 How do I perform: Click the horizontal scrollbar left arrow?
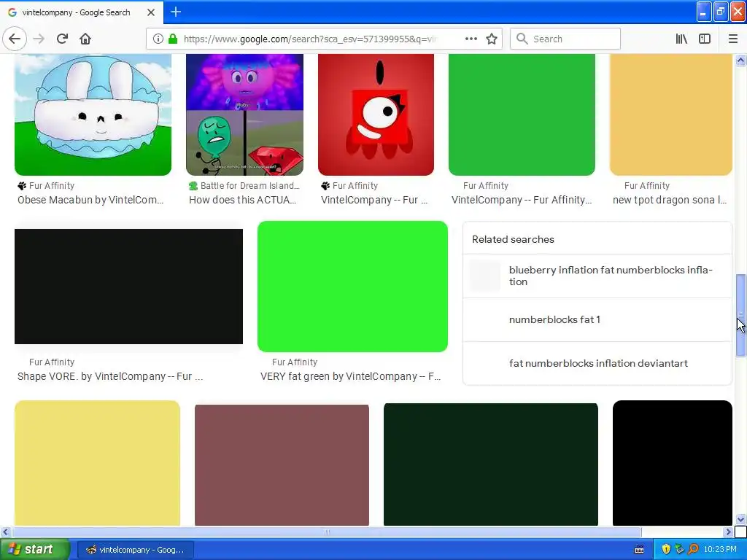click(6, 532)
